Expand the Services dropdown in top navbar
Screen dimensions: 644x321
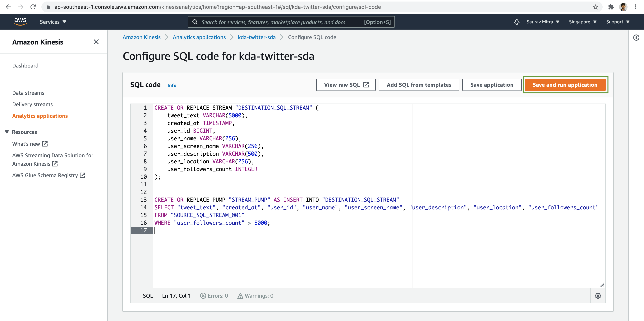(x=53, y=22)
